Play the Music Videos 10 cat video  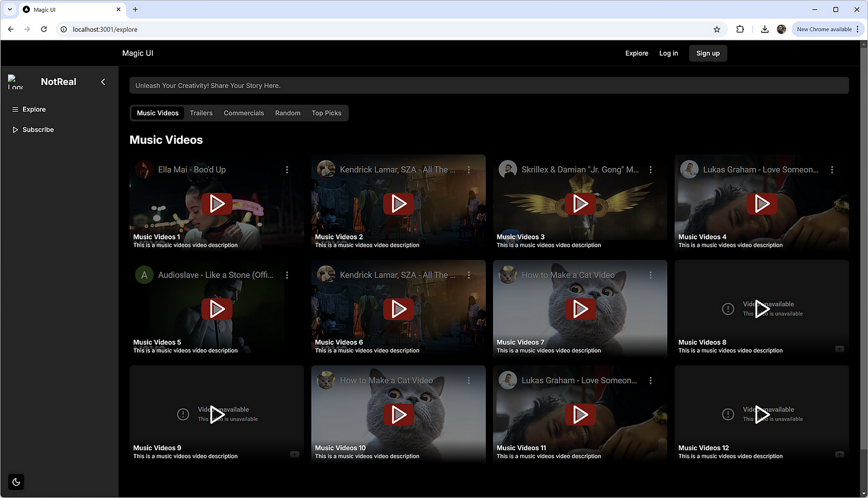399,414
